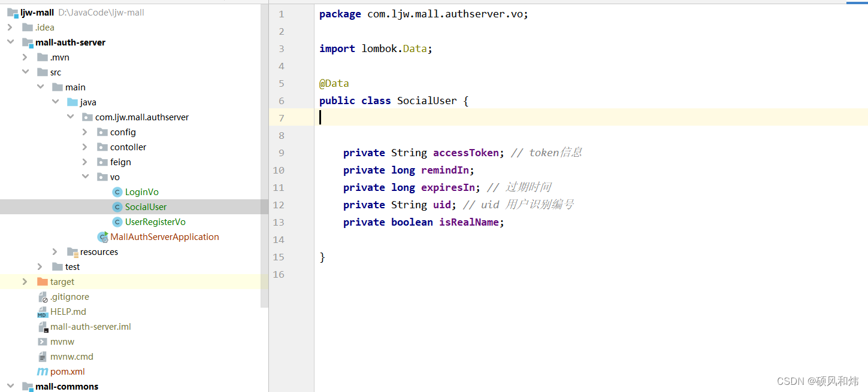868x392 pixels.
Task: Click the contoller package folder icon
Action: pyautogui.click(x=102, y=147)
